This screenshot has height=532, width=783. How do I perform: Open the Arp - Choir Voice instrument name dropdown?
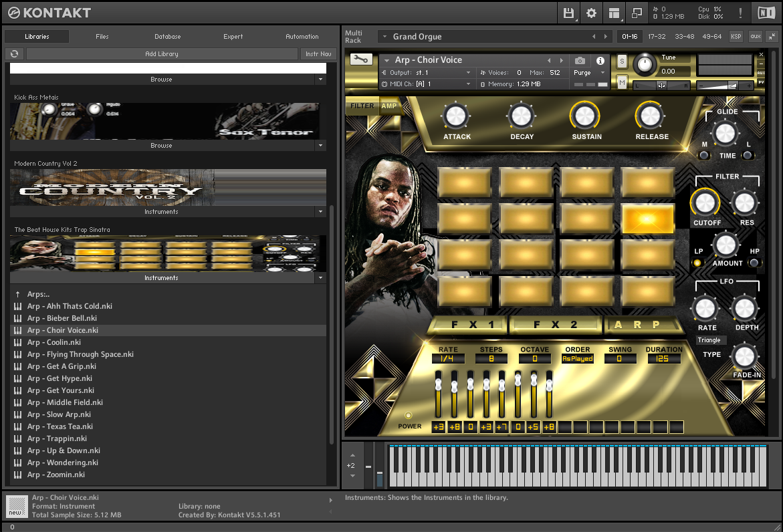[386, 60]
